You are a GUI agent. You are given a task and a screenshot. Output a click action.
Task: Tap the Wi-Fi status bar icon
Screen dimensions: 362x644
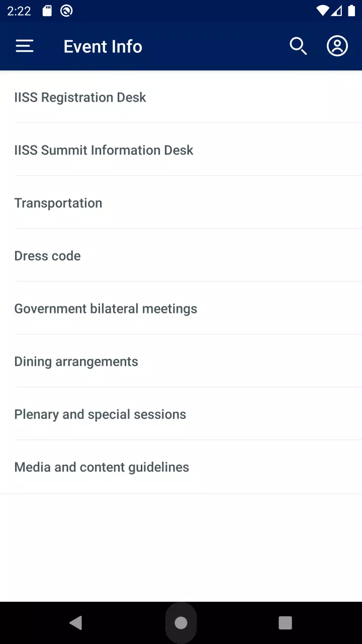tap(323, 11)
